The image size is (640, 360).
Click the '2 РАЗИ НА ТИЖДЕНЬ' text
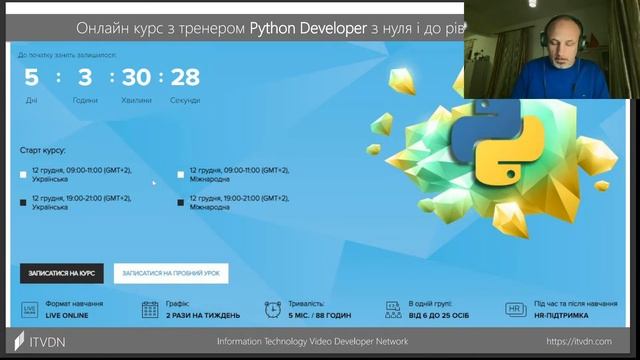[x=203, y=316]
